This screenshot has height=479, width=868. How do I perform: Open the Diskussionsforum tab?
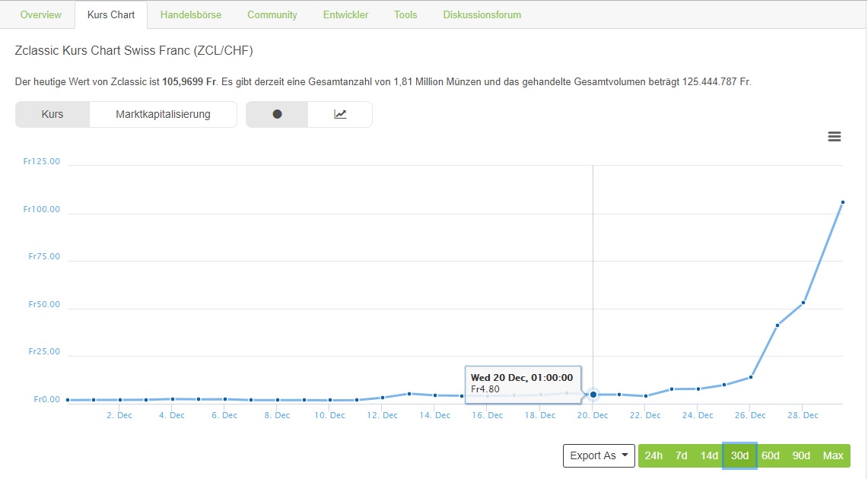[482, 15]
